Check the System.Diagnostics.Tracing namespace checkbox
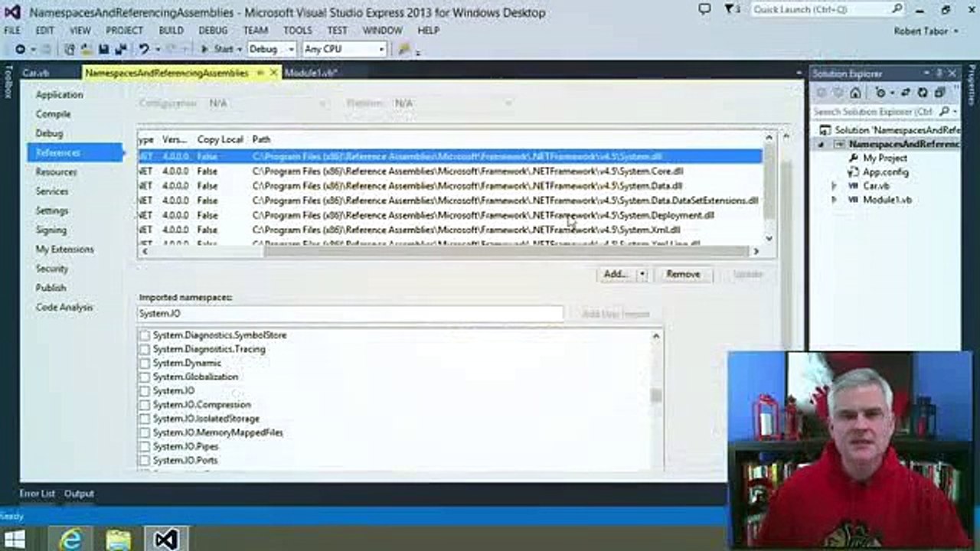 coord(144,349)
